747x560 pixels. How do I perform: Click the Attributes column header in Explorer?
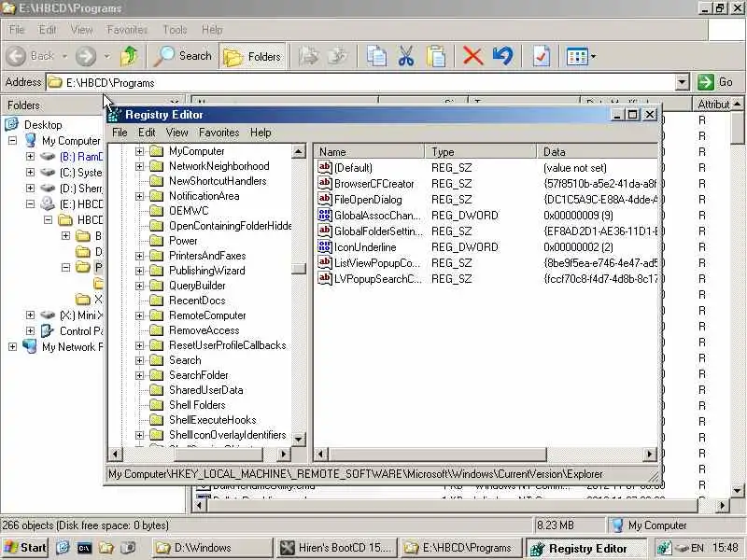712,105
